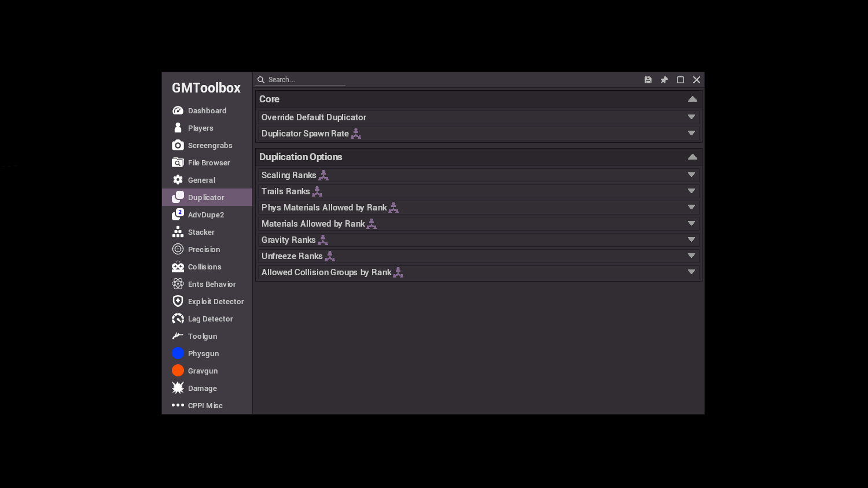The height and width of the screenshot is (488, 868).
Task: Go to Screengrabs in the sidebar
Action: pyautogui.click(x=207, y=145)
